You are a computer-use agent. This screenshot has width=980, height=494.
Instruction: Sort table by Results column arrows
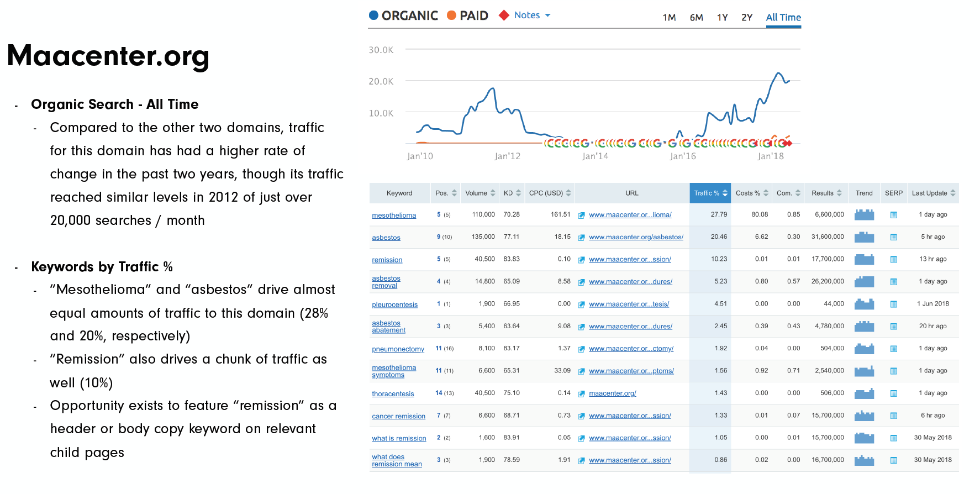(839, 193)
